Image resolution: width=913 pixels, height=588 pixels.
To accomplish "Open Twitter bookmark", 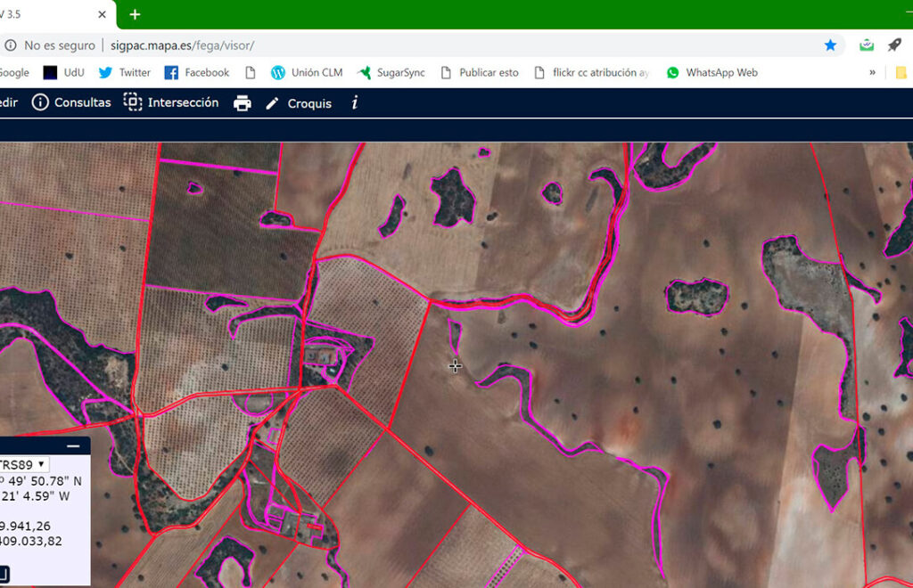I will [125, 73].
